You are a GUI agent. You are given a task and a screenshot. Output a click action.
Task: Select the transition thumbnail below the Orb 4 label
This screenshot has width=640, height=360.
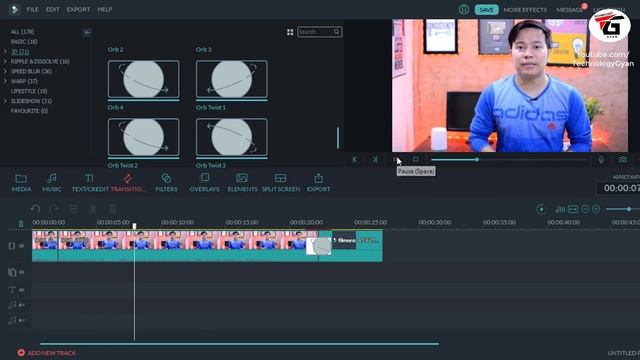coord(143,137)
